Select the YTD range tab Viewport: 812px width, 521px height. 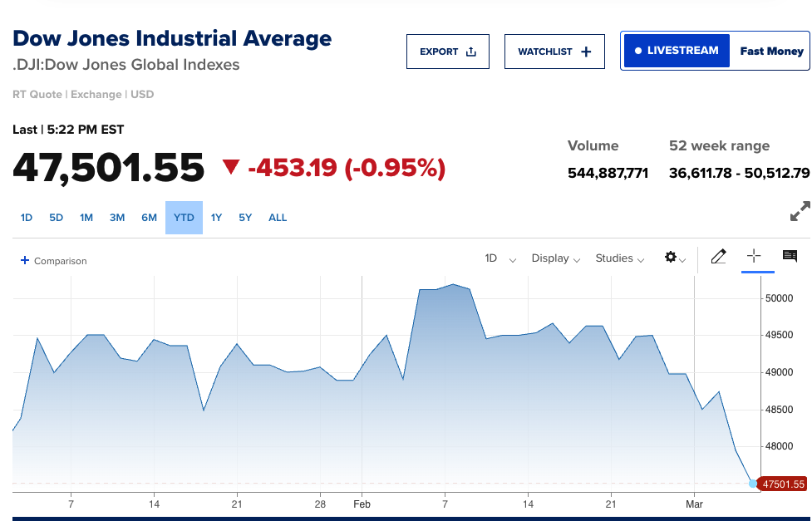(x=184, y=218)
